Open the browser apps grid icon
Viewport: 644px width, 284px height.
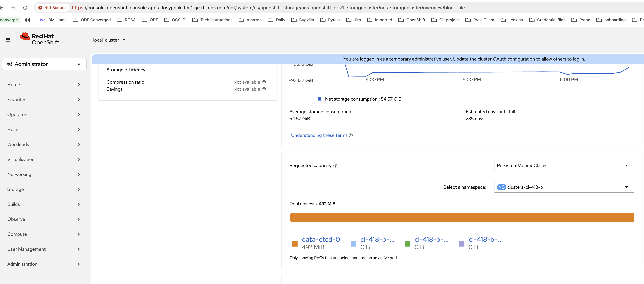coord(27,20)
